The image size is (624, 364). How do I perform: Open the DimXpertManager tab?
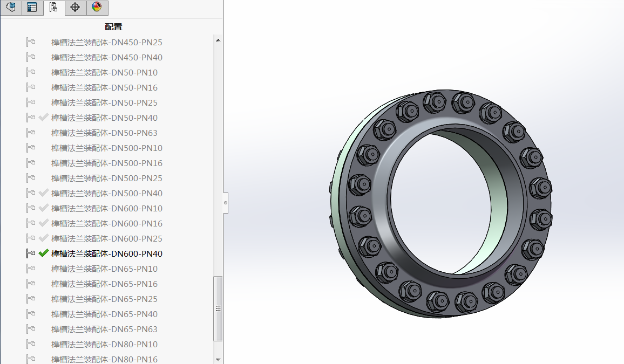pyautogui.click(x=75, y=7)
